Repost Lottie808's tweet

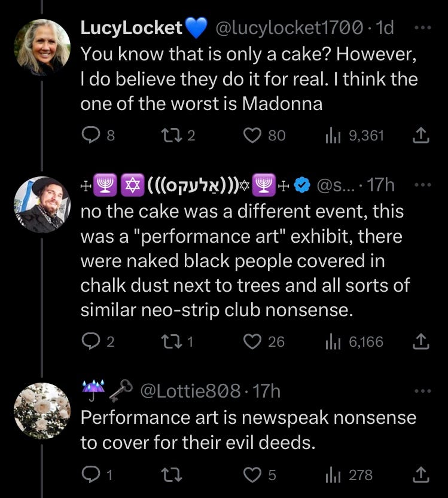(x=172, y=475)
